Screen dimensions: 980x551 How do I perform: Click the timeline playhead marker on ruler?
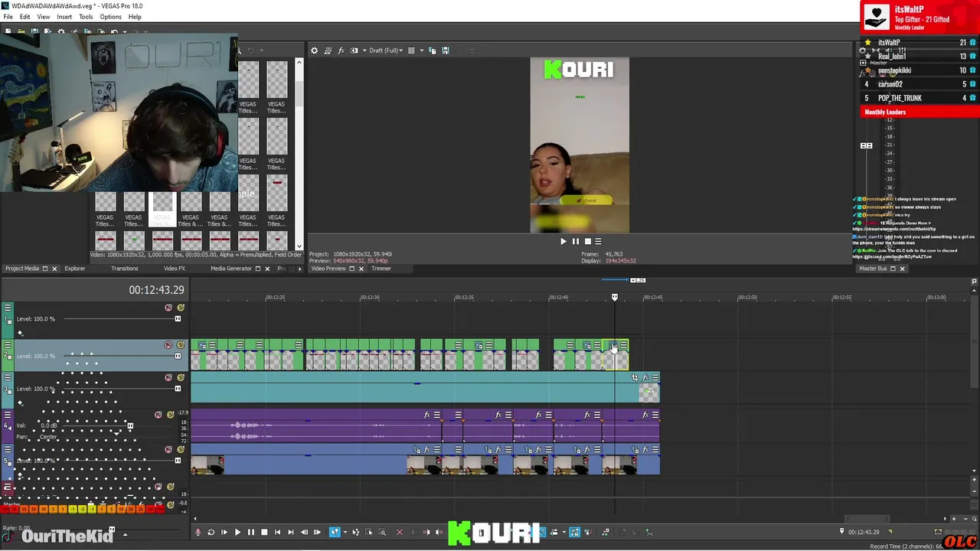coord(614,297)
